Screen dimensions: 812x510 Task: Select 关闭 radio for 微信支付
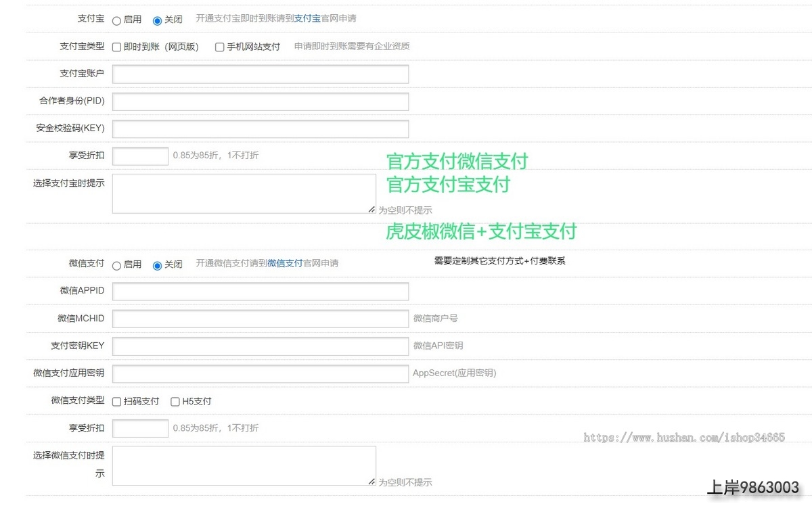coord(158,265)
